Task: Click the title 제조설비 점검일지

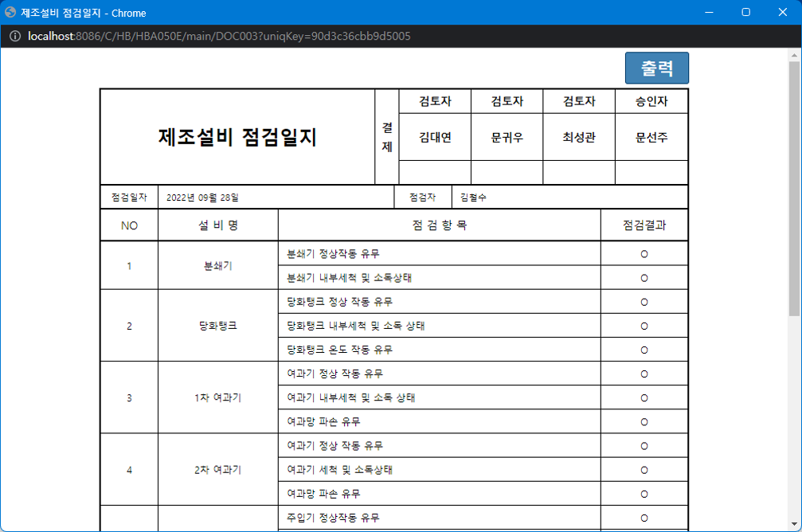Action: [237, 137]
